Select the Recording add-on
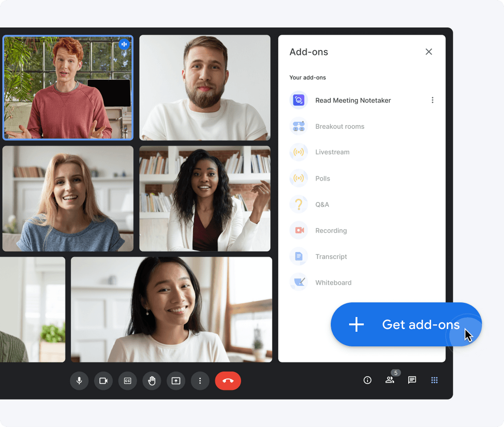This screenshot has height=427, width=504. click(331, 230)
